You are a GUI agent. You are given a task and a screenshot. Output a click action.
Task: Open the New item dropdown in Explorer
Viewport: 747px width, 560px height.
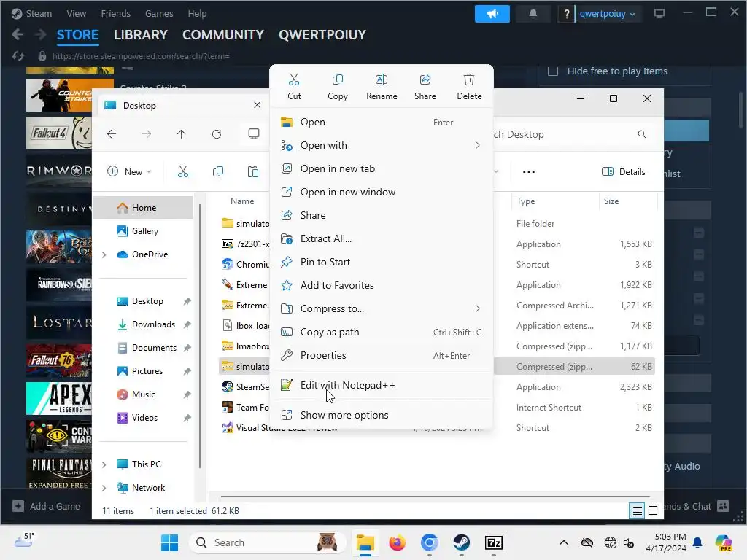tap(129, 171)
